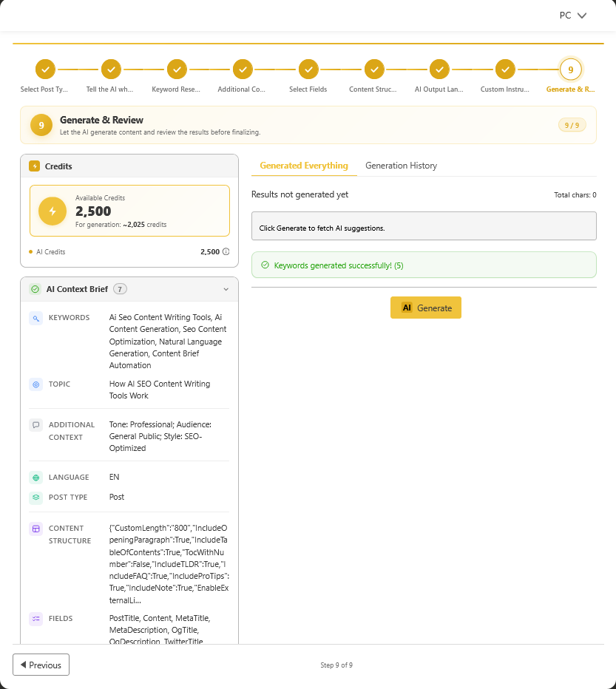The width and height of the screenshot is (616, 689).
Task: Select the Select Post Type step circle
Action: [44, 69]
